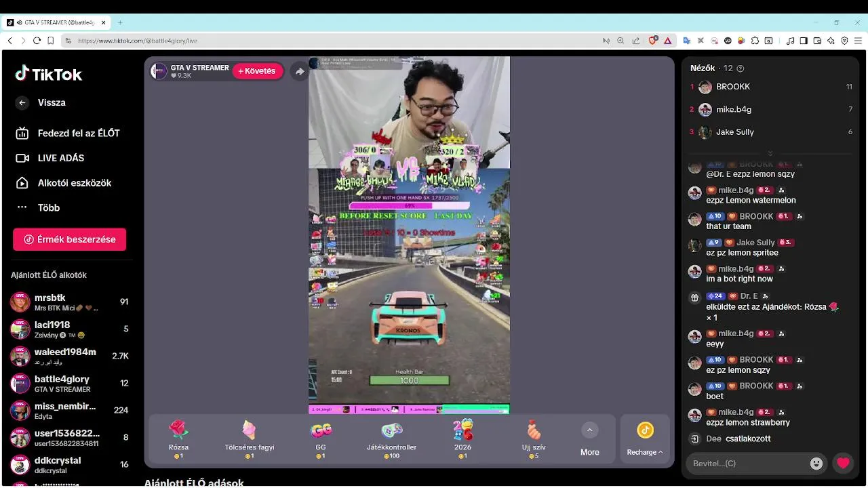Open viewer mike.b4g in ranking
868x488 pixels.
click(771, 109)
